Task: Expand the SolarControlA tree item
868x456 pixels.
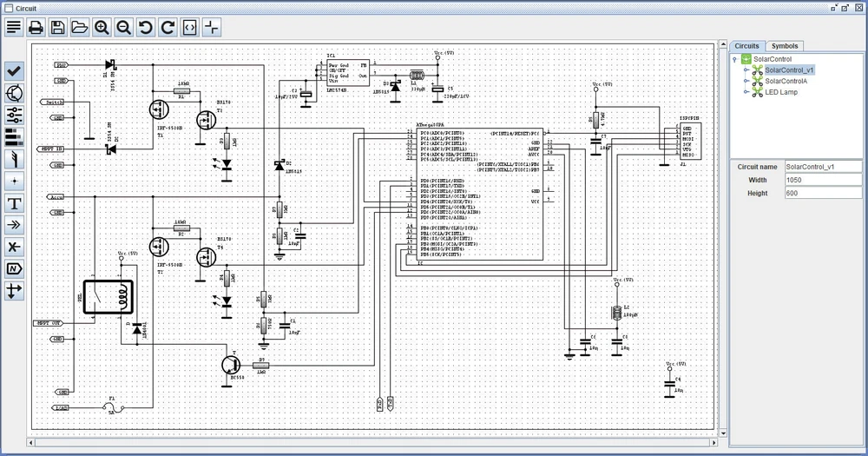Action: pos(746,81)
